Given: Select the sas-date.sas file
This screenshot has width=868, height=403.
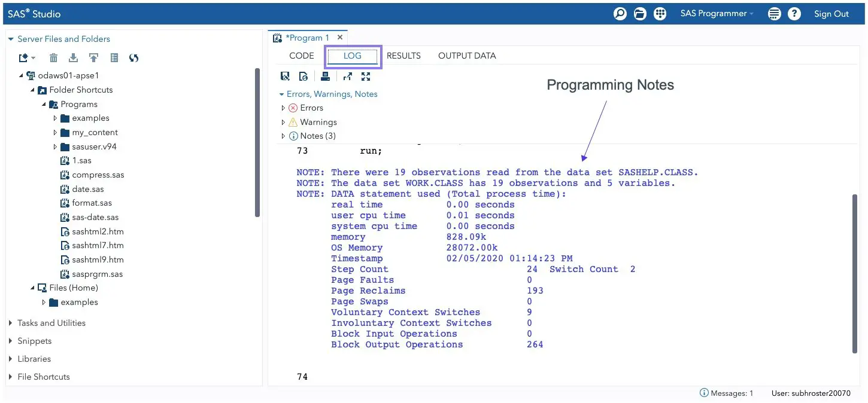Looking at the screenshot, I should [90, 218].
